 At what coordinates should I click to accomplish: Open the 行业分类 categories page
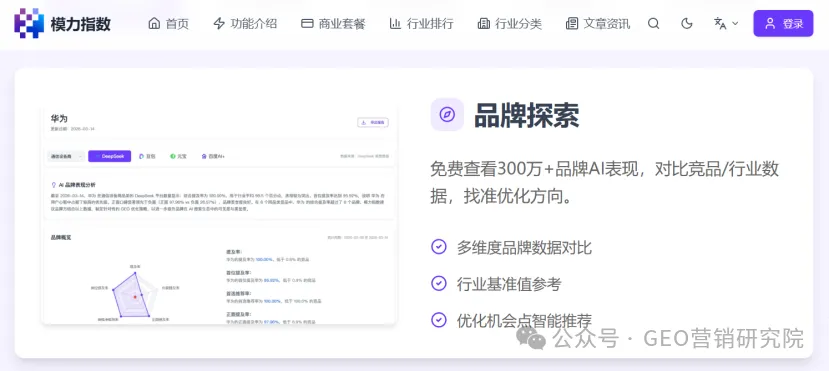tap(509, 24)
